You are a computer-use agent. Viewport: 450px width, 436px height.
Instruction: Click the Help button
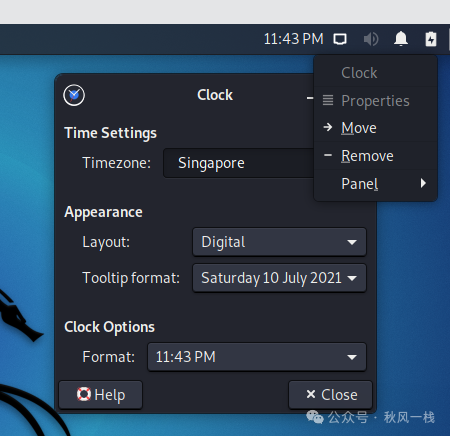(x=101, y=395)
